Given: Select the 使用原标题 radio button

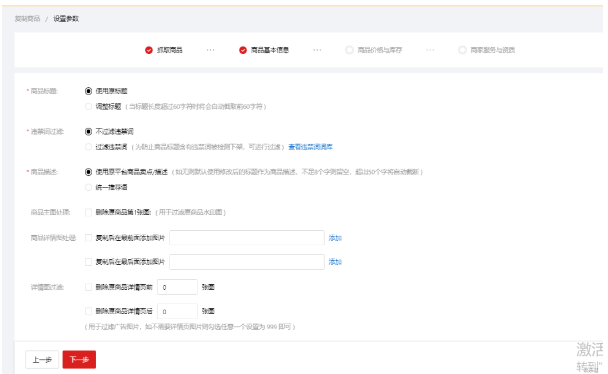Looking at the screenshot, I should 88,91.
